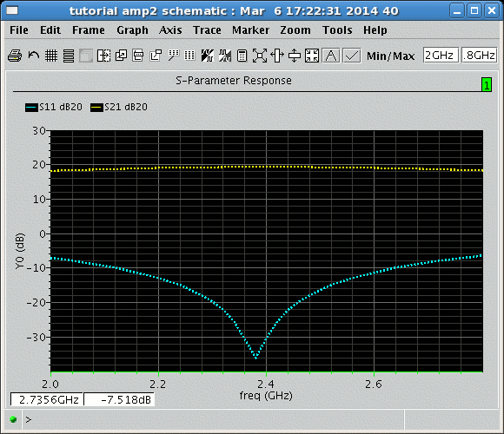Toggle the grid lines icon
This screenshot has height=434, width=504.
click(50, 56)
